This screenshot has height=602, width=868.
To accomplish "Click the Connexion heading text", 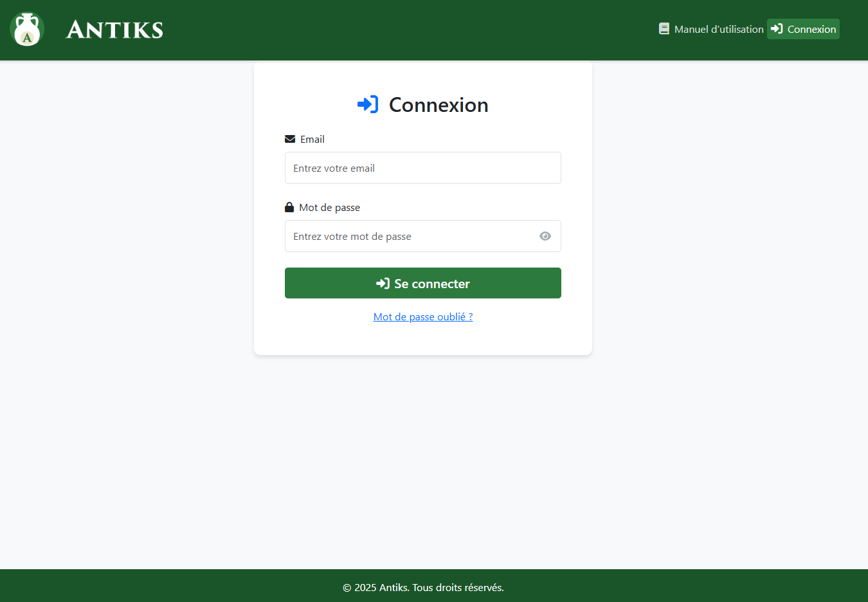I will (439, 105).
